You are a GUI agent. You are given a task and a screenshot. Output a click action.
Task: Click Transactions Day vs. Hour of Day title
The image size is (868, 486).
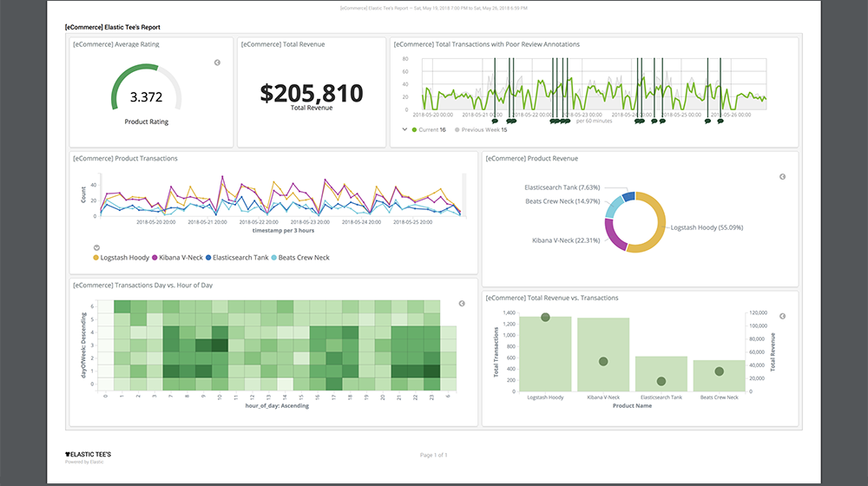[143, 285]
